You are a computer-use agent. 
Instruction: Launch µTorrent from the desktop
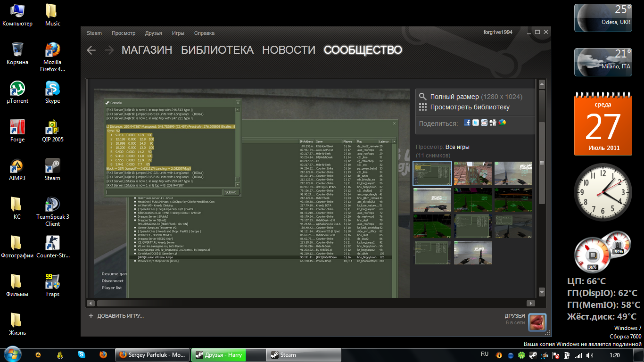(x=17, y=92)
